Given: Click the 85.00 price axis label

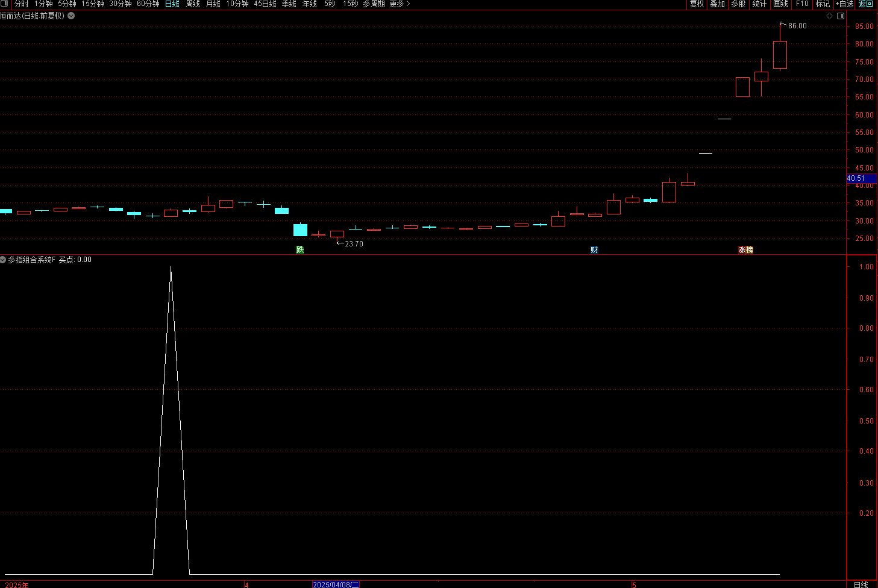Looking at the screenshot, I should (864, 27).
